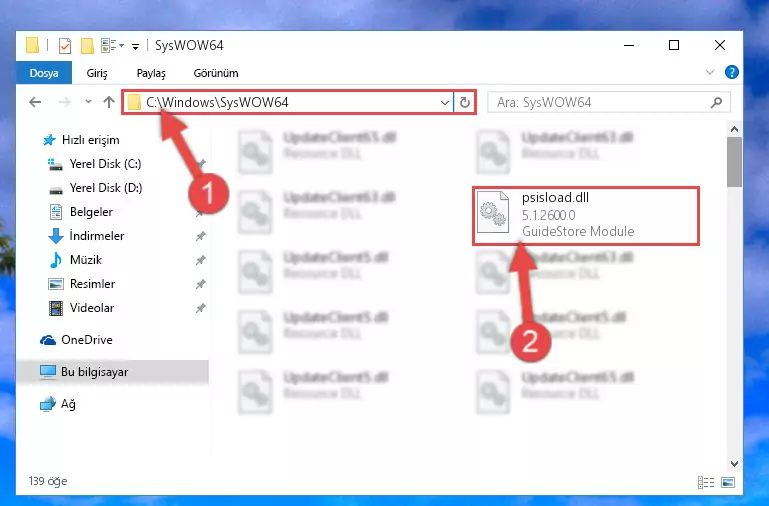Switch to the Görünüm tab

click(x=216, y=73)
